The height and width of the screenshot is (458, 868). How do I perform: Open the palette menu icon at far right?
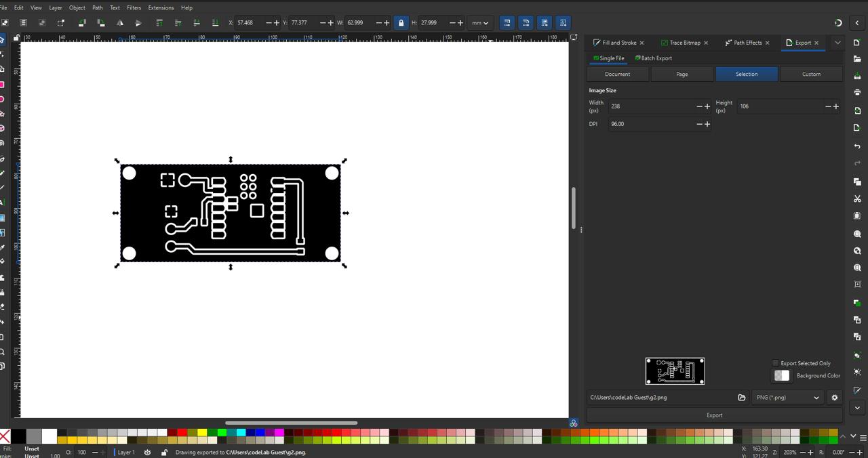[863, 436]
